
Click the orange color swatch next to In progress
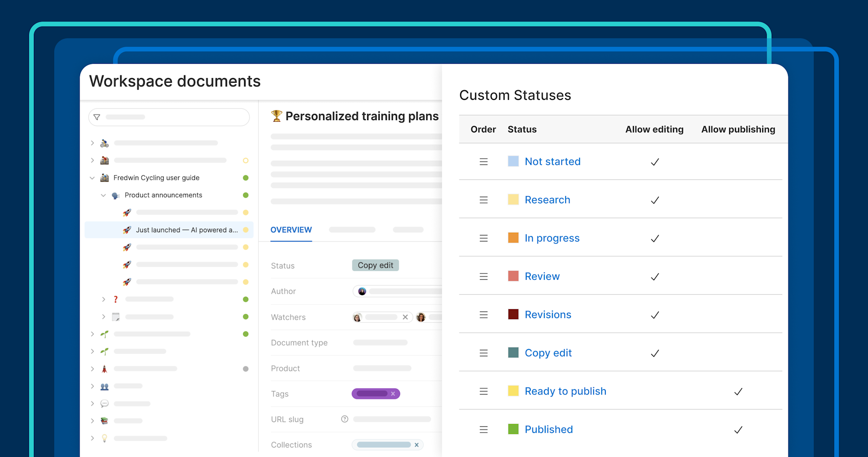pyautogui.click(x=513, y=238)
